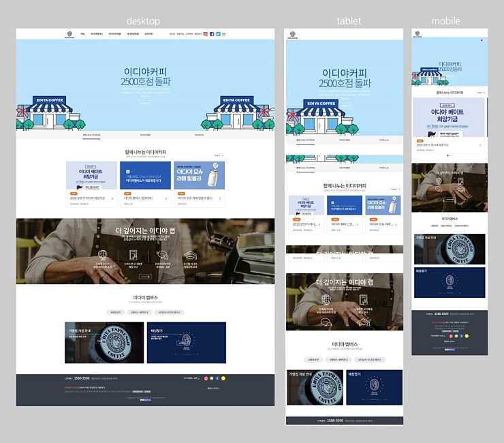
Task: Click Ediya Coffee logo in tablet header
Action: pyautogui.click(x=293, y=35)
